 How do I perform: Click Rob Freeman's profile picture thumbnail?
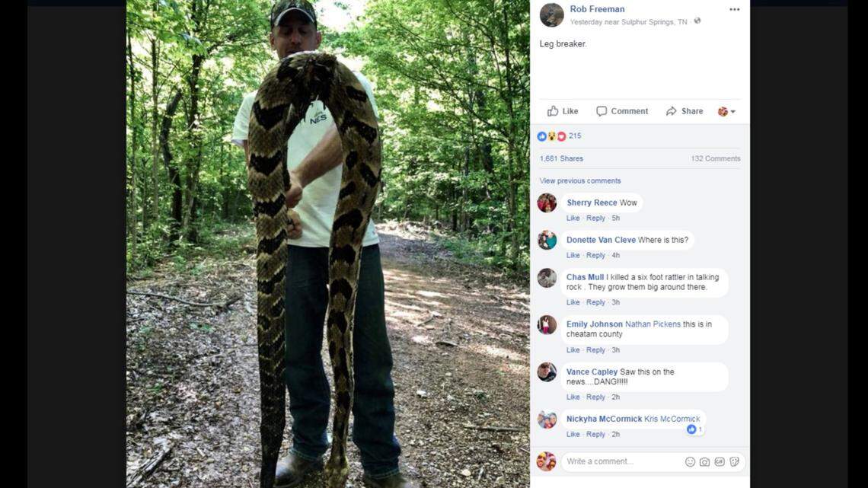pos(551,14)
